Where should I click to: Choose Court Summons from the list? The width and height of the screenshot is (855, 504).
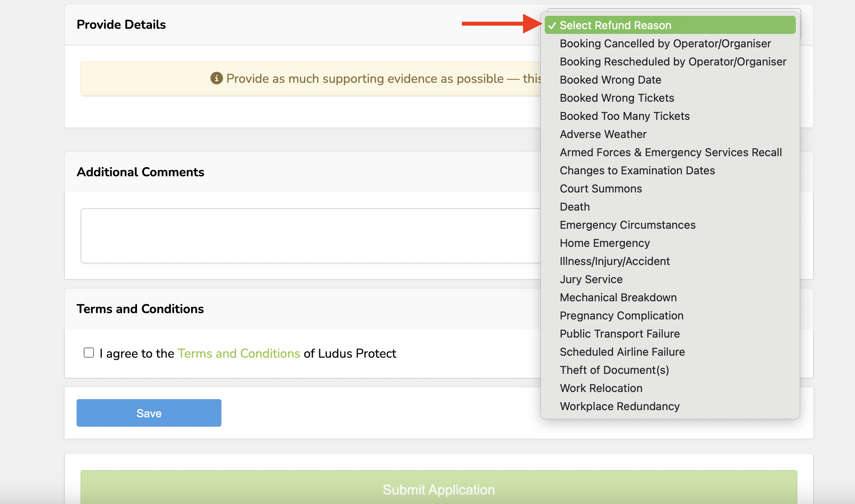601,189
